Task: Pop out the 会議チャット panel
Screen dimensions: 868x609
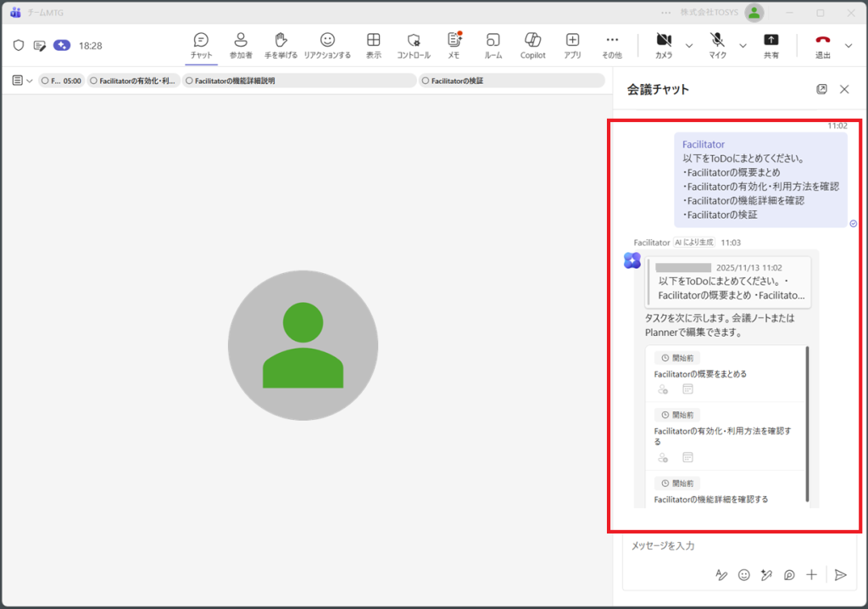Action: (821, 89)
